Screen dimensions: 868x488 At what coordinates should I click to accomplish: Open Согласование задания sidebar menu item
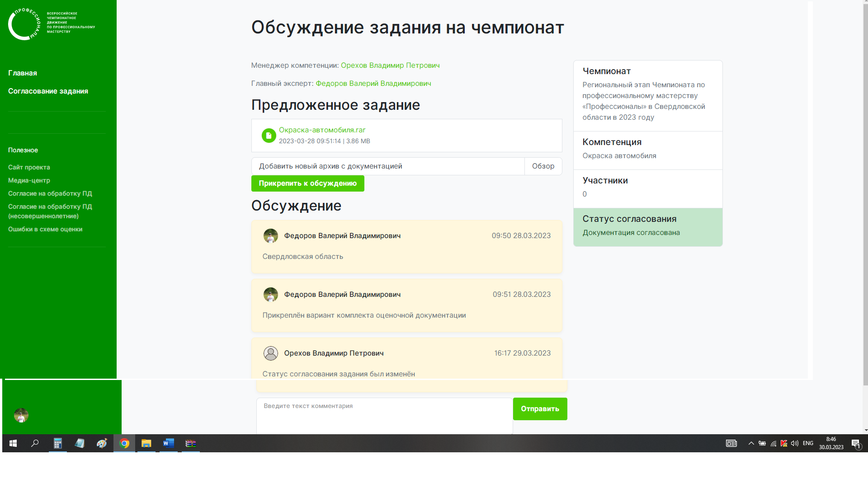[x=48, y=91]
